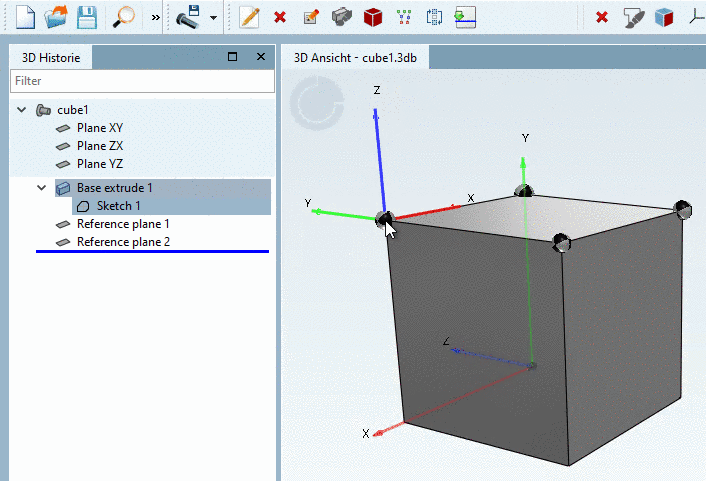This screenshot has height=481, width=706.
Task: Click the cube corner sphere under the cursor
Action: point(385,219)
